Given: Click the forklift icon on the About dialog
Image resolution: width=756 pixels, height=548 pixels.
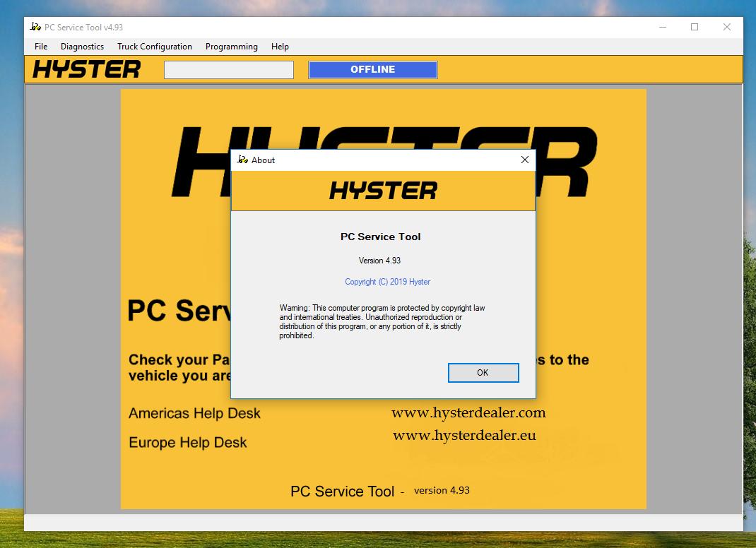Looking at the screenshot, I should [241, 160].
